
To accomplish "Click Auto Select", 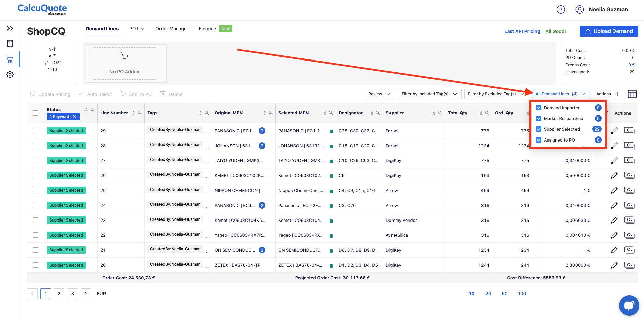I will coord(95,94).
